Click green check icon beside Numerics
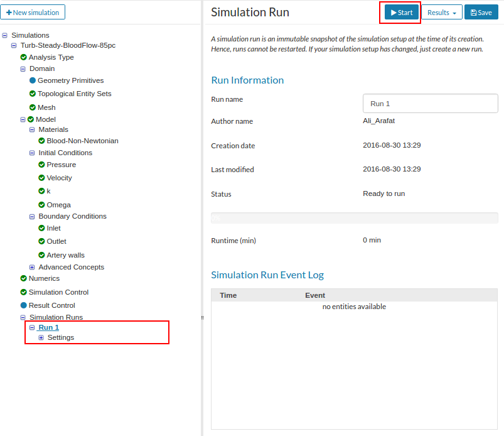The width and height of the screenshot is (504, 436). click(x=23, y=278)
